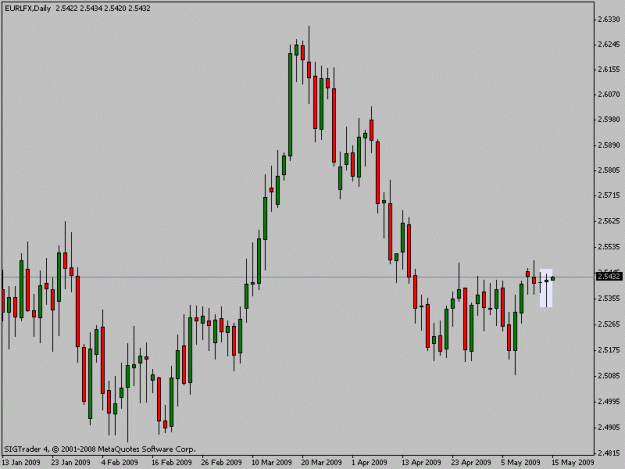
Task: Select the 26 Feb 2009 date label
Action: pos(222,462)
